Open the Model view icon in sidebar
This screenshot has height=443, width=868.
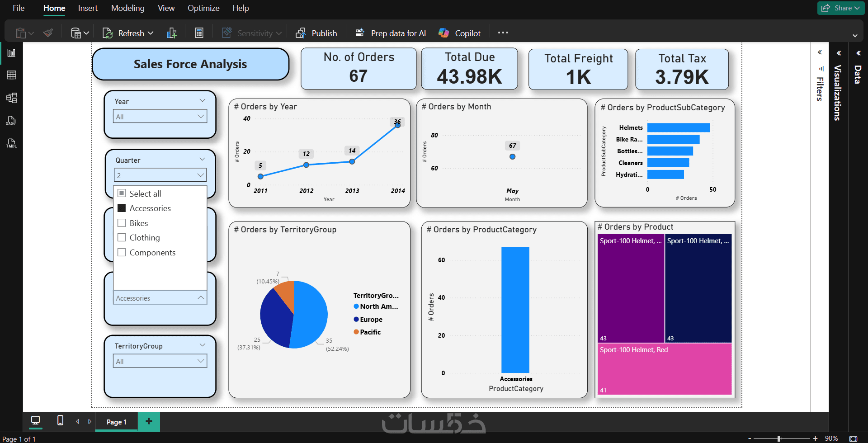[11, 98]
